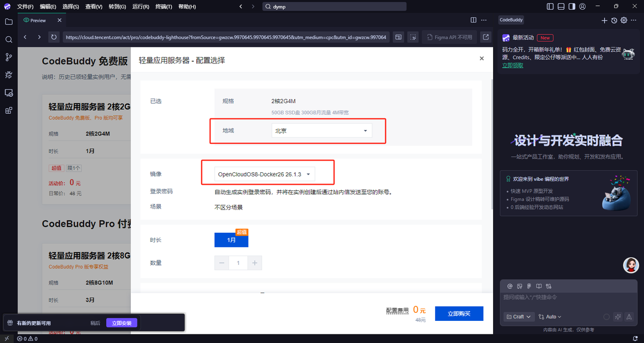Open the Search icon in activity bar
The height and width of the screenshot is (343, 644).
9,39
